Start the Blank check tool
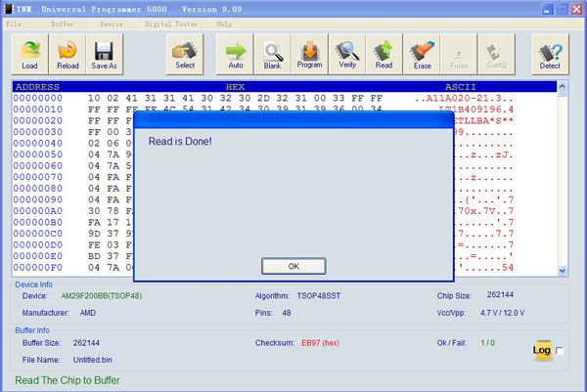Viewport: 587px width, 392px height. (x=273, y=54)
